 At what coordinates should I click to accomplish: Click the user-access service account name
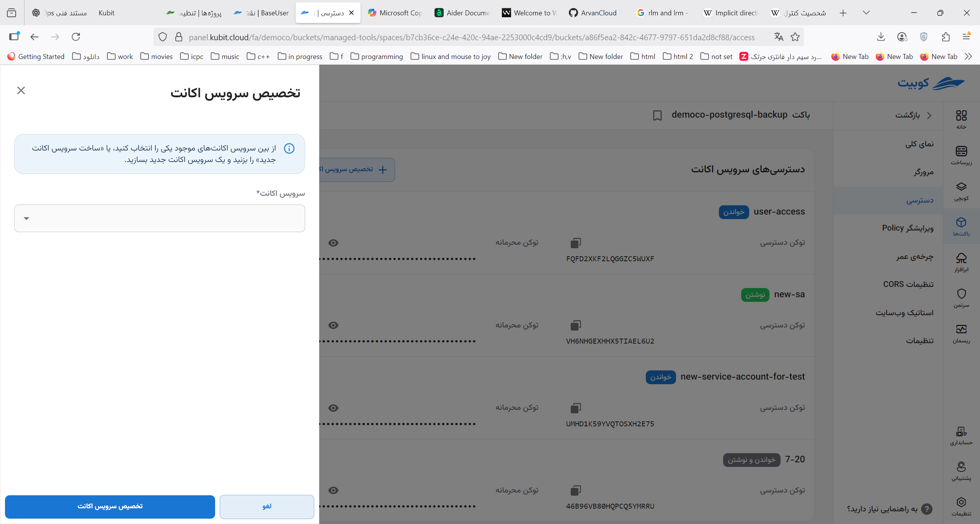coord(779,212)
